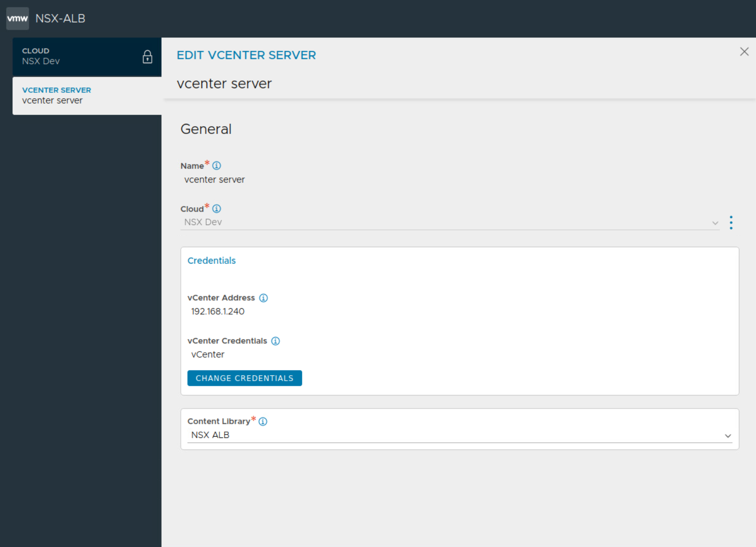Click the vCenter Credentials value field
756x547 pixels.
pos(208,354)
